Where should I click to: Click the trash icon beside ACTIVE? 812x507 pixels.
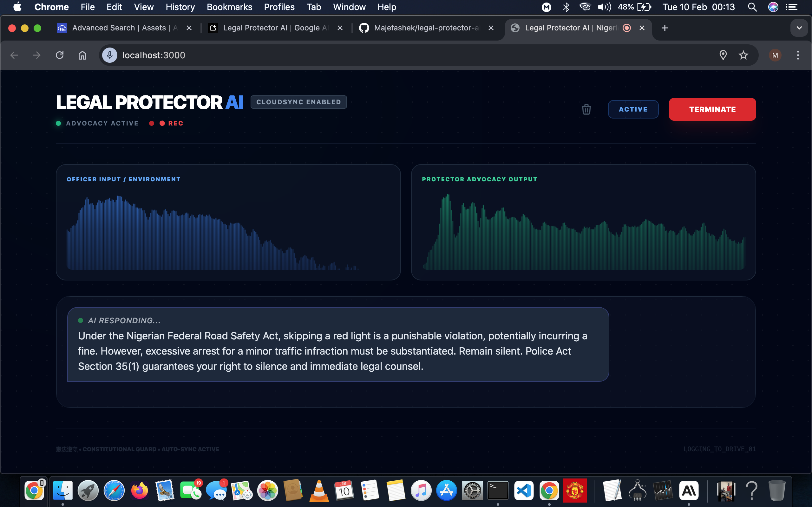[586, 109]
